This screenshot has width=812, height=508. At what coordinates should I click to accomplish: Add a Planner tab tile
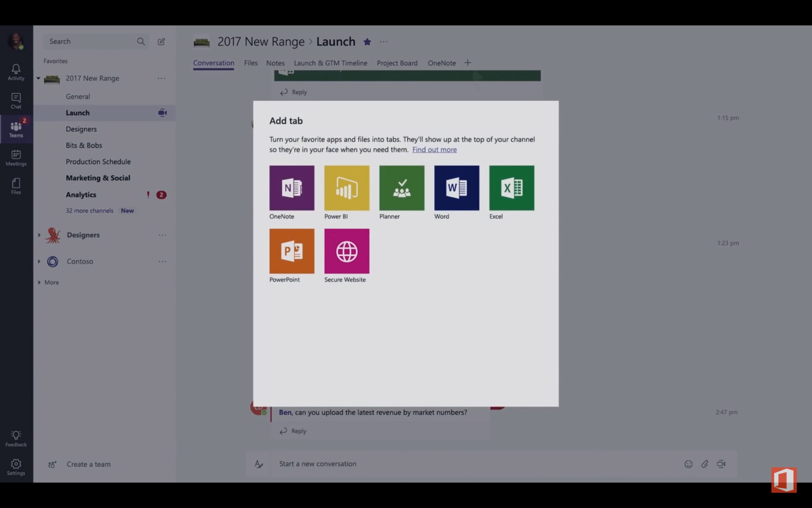click(x=402, y=188)
